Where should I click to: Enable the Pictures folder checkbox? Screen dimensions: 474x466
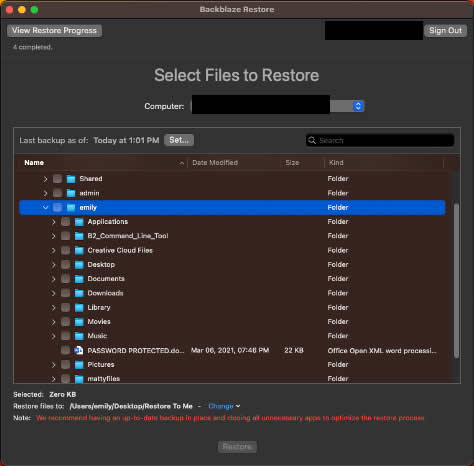pyautogui.click(x=66, y=364)
